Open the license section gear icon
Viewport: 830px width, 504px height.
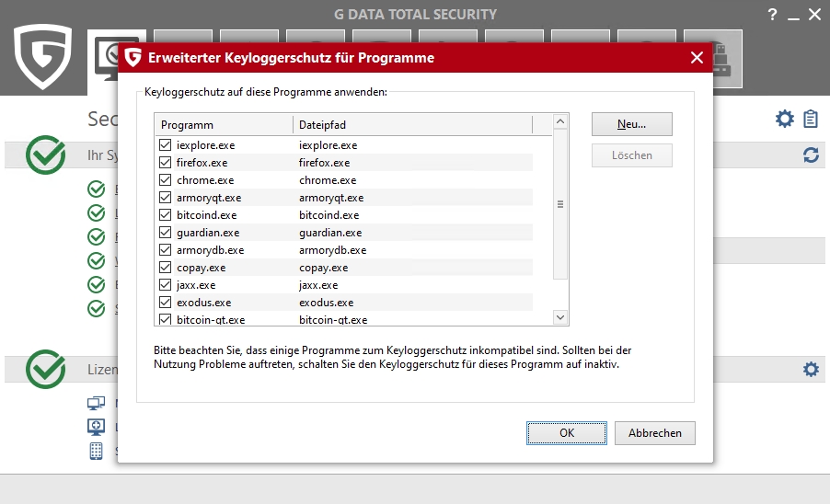[811, 369]
